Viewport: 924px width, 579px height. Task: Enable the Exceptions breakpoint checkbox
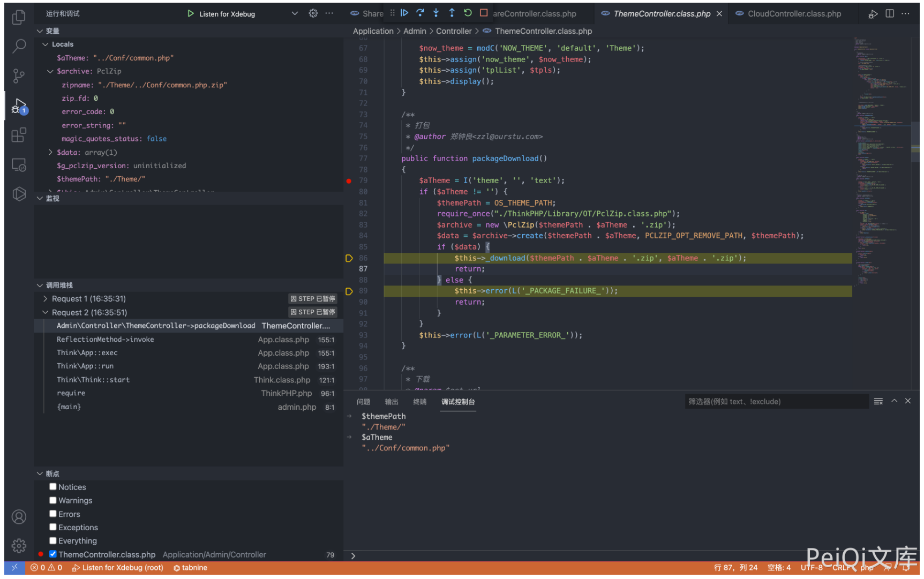(53, 527)
